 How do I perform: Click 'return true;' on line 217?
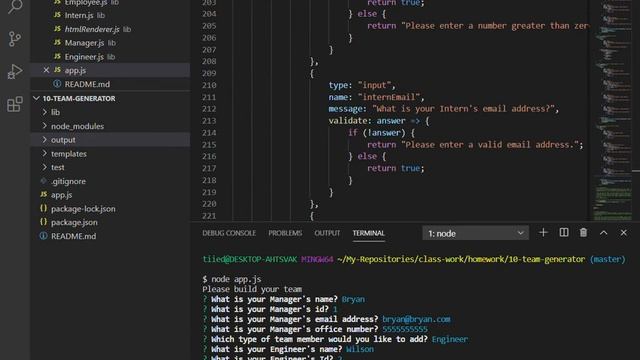(x=396, y=168)
